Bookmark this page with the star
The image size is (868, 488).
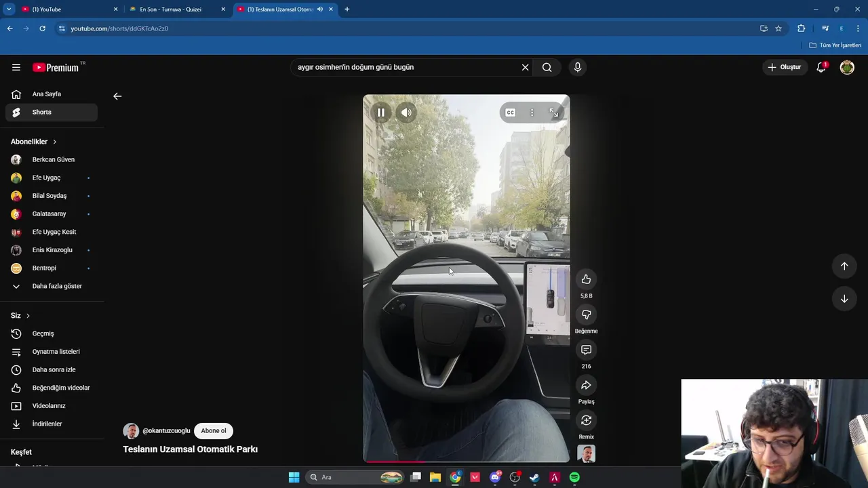778,28
